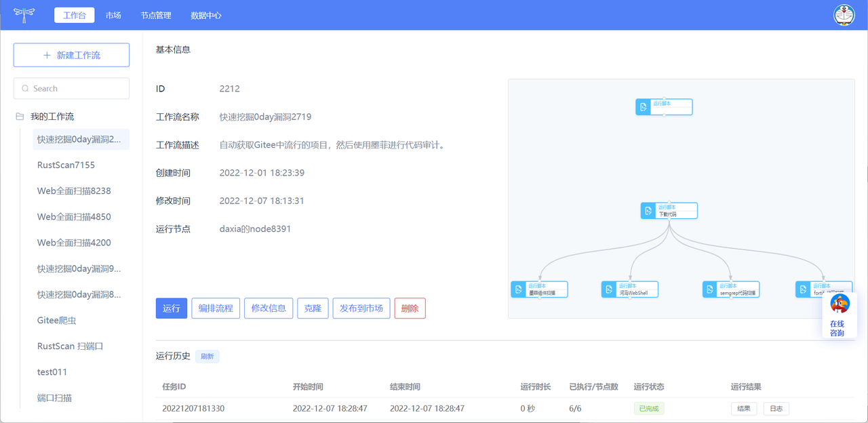Open workflow 快速挖掘0day漏洞9...
Screen dimensions: 868x423
(81, 268)
